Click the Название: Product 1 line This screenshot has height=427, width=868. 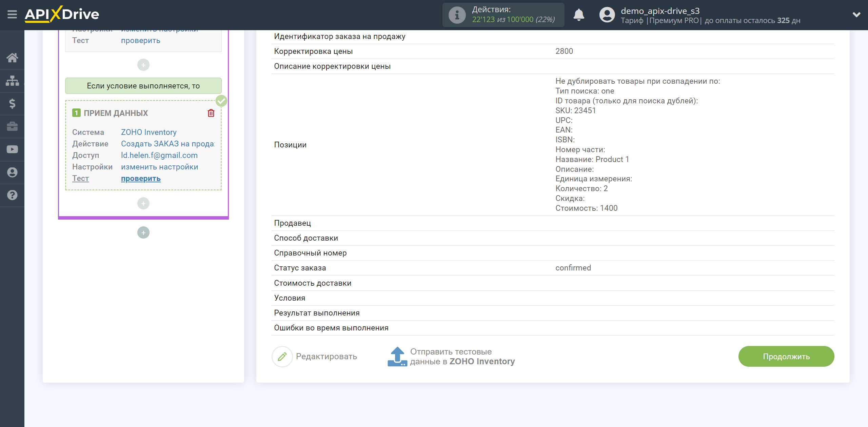[592, 159]
